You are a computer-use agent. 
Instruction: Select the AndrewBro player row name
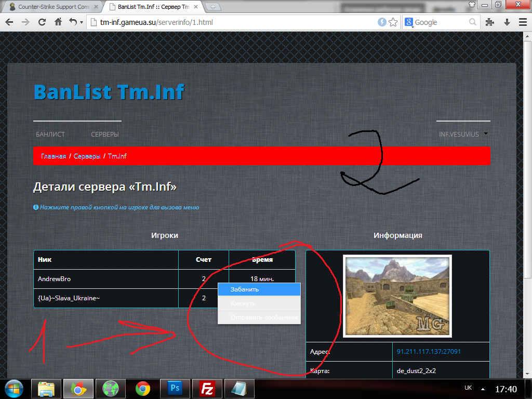pyautogui.click(x=54, y=279)
